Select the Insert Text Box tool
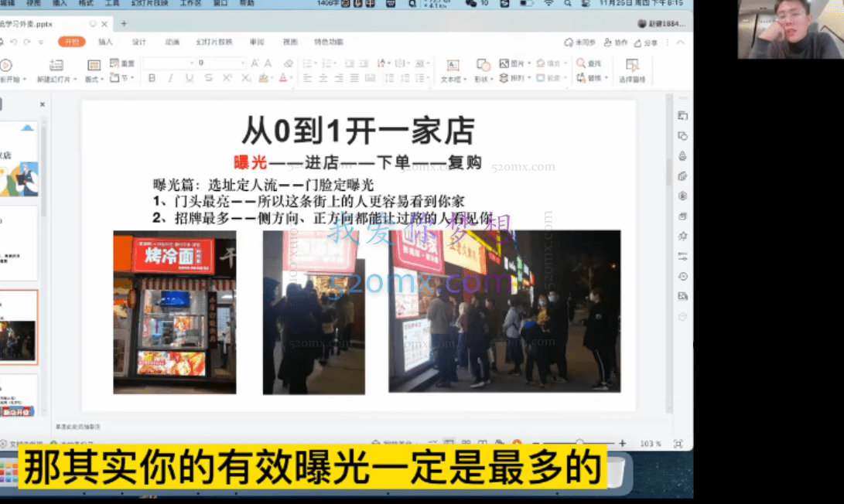 453,65
